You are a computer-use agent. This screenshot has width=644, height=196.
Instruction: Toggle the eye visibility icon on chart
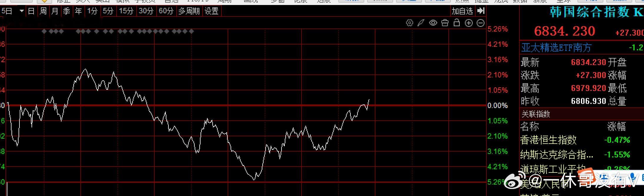click(x=433, y=23)
